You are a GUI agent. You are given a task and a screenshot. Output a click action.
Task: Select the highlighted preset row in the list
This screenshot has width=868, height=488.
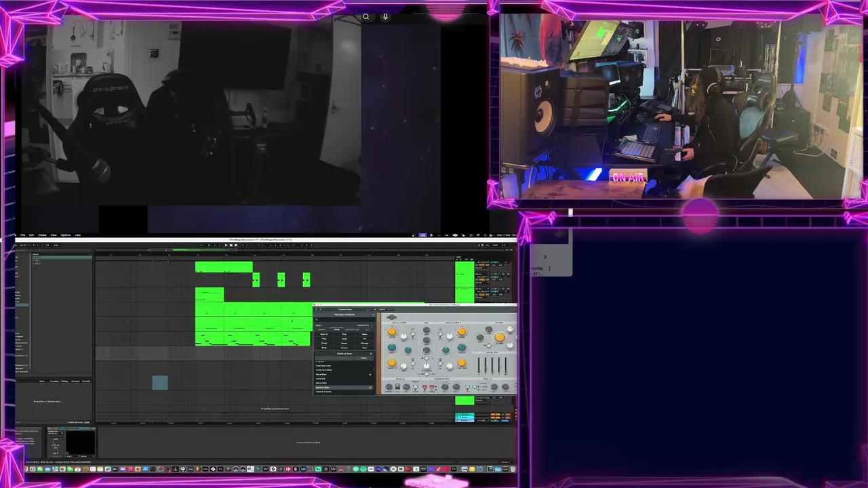coord(344,388)
